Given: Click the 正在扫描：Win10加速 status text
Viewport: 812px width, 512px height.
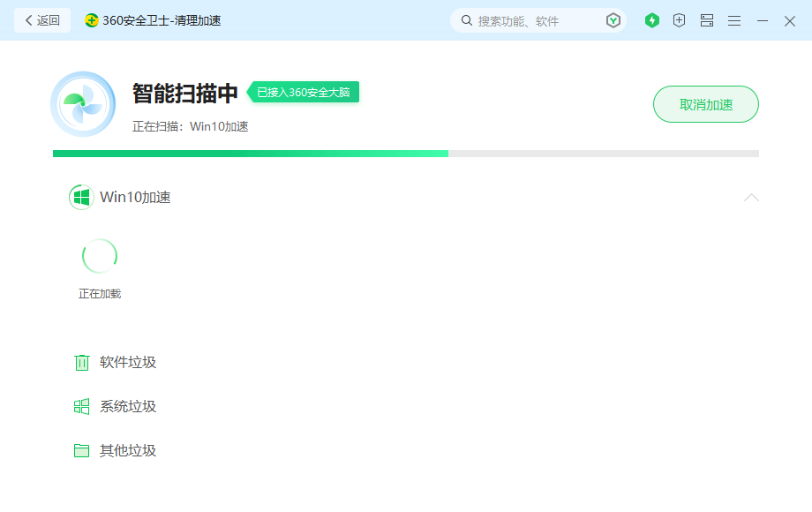Looking at the screenshot, I should (190, 126).
